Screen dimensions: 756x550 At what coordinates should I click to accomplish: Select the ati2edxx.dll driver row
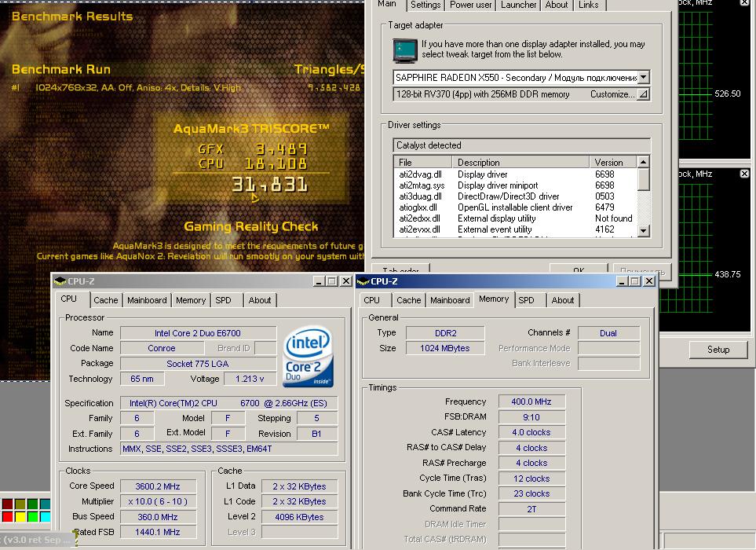(x=516, y=218)
